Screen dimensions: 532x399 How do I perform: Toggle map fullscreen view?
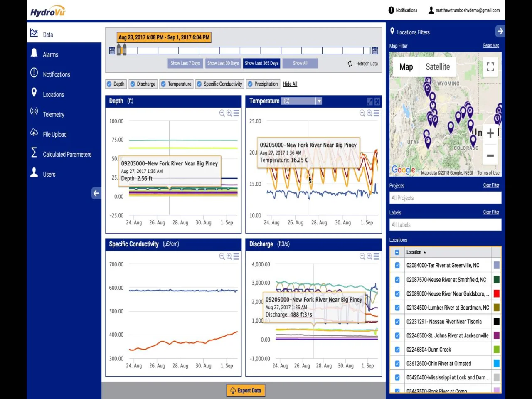[x=490, y=66]
